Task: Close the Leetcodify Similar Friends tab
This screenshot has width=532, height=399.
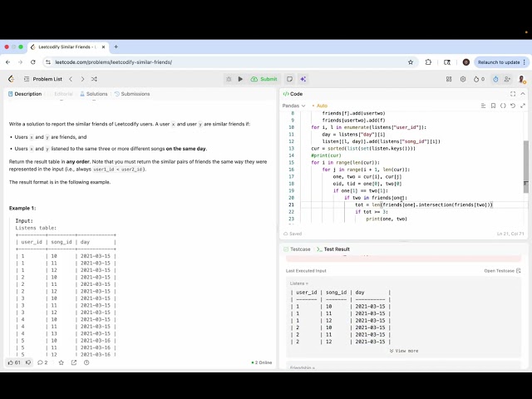Action: click(103, 47)
